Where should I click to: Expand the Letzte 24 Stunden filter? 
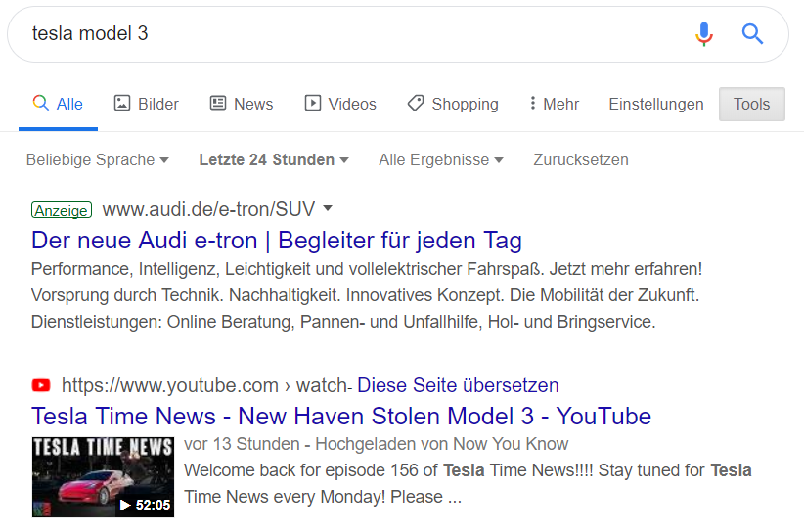[274, 160]
